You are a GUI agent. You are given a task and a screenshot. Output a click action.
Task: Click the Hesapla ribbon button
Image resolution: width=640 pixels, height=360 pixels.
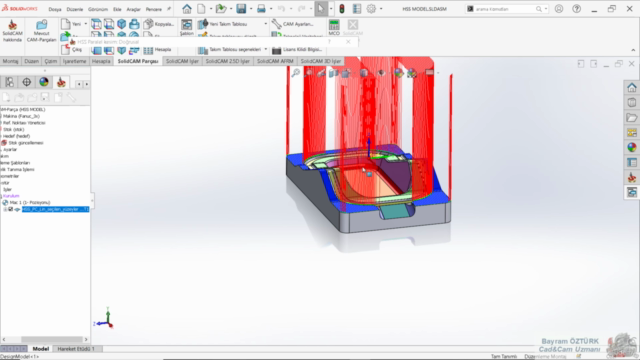[x=158, y=49]
